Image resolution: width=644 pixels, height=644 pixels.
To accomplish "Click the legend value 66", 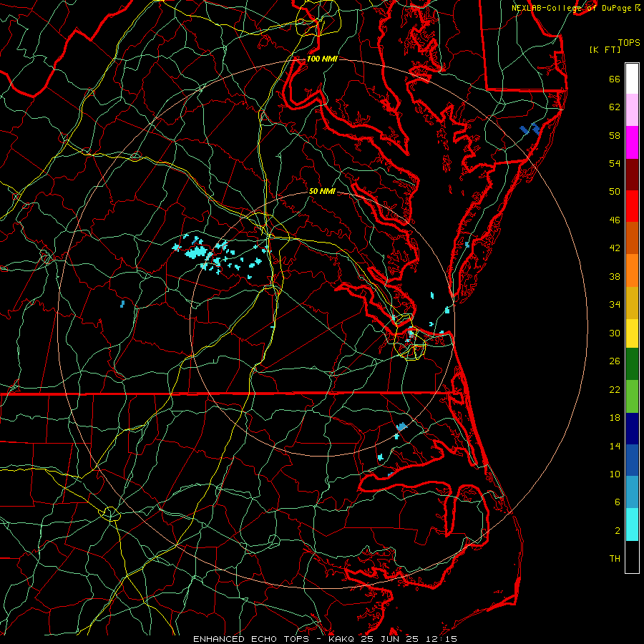I will (615, 79).
